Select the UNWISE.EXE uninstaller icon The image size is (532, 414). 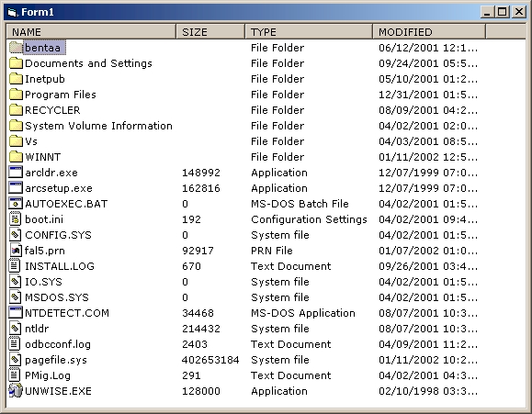click(x=16, y=391)
